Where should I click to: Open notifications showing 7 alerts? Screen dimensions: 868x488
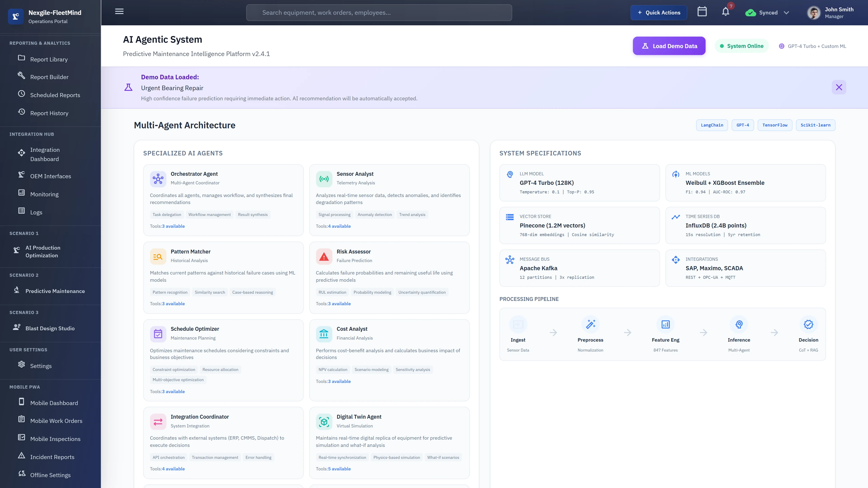coord(725,12)
